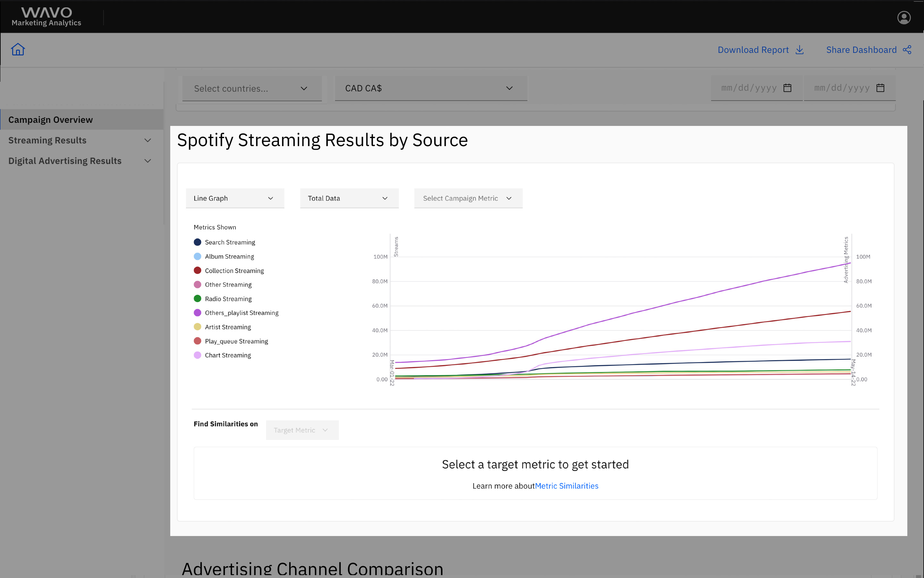This screenshot has height=578, width=924.
Task: Click Find Similarities on label
Action: [226, 424]
